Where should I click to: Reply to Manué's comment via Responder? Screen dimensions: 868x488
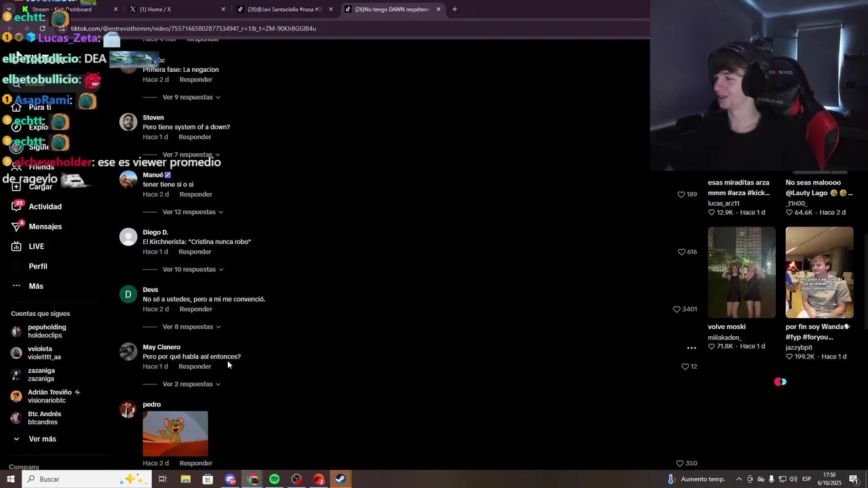tap(196, 195)
